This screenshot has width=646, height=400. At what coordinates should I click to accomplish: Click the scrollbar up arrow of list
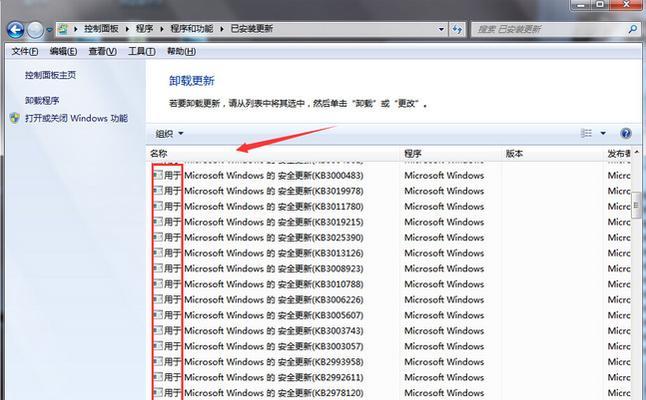(637, 153)
